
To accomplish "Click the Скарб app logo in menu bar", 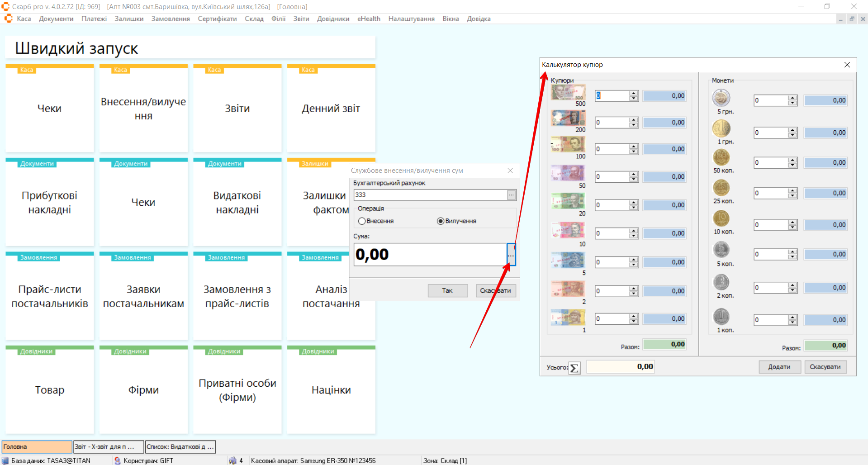I will click(x=8, y=19).
